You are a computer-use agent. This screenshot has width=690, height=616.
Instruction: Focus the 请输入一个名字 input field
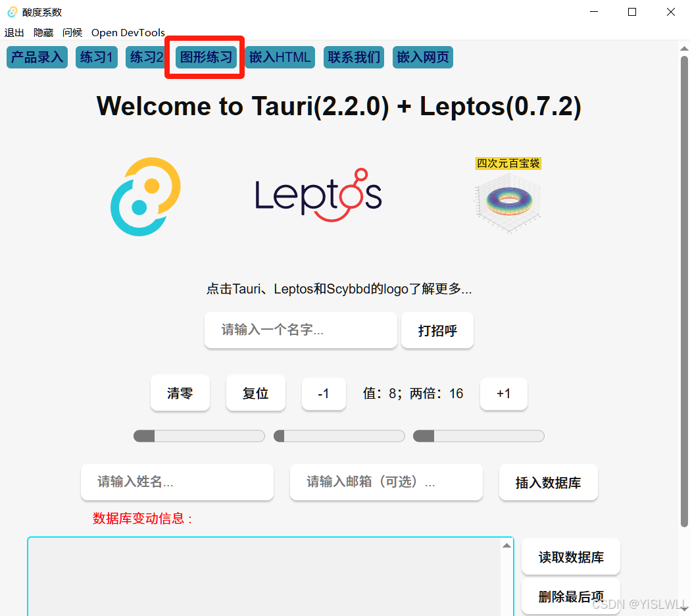pos(301,330)
